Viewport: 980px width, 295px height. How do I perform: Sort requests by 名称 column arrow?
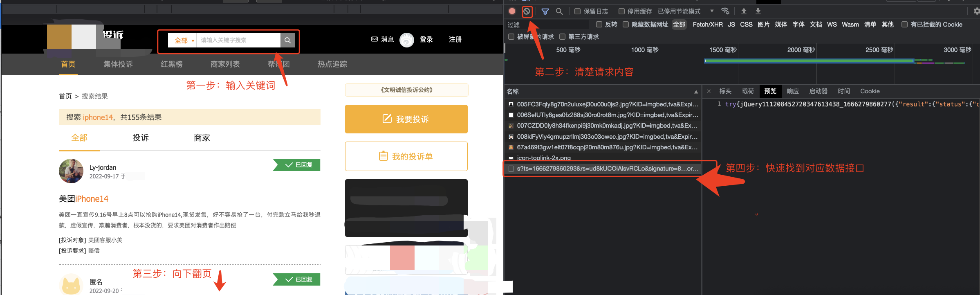[696, 92]
